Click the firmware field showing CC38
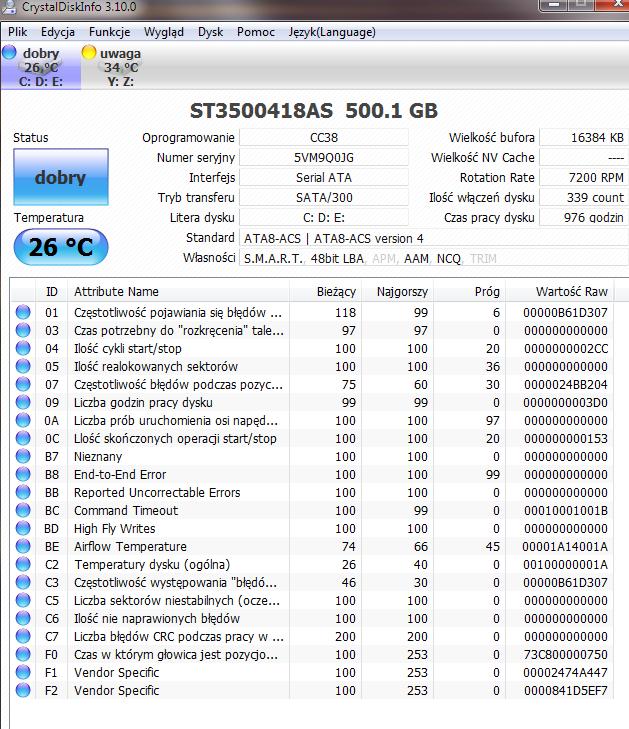Screen dimensions: 629x729 [x=324, y=138]
